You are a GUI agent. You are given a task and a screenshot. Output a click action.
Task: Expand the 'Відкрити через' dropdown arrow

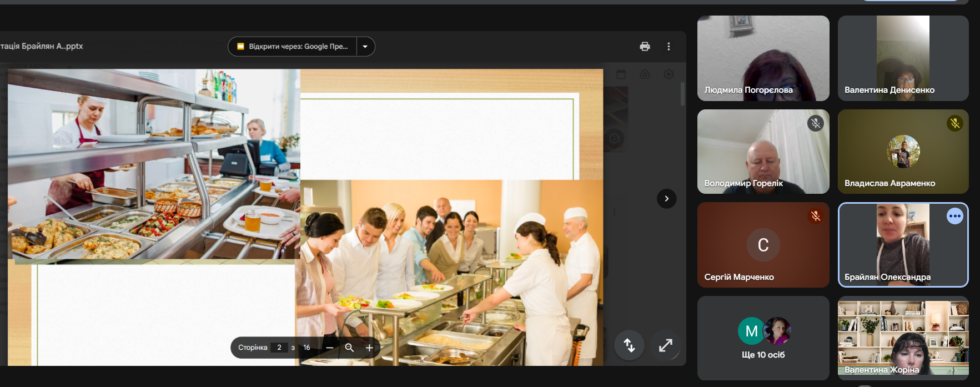365,47
